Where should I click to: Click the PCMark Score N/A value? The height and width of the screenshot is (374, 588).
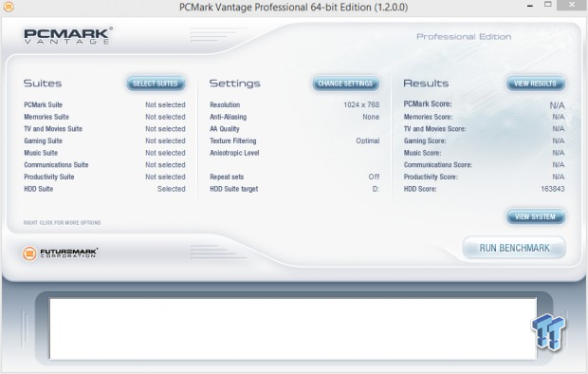(x=558, y=105)
